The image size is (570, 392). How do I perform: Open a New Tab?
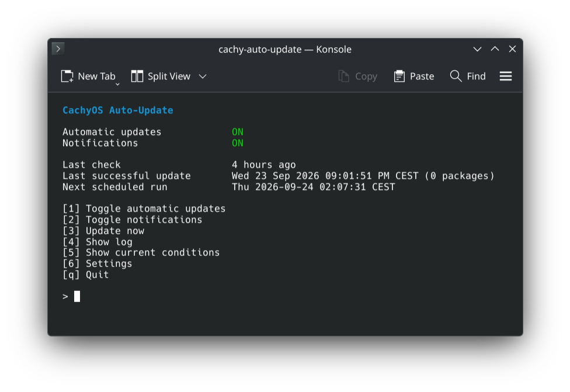(x=88, y=77)
